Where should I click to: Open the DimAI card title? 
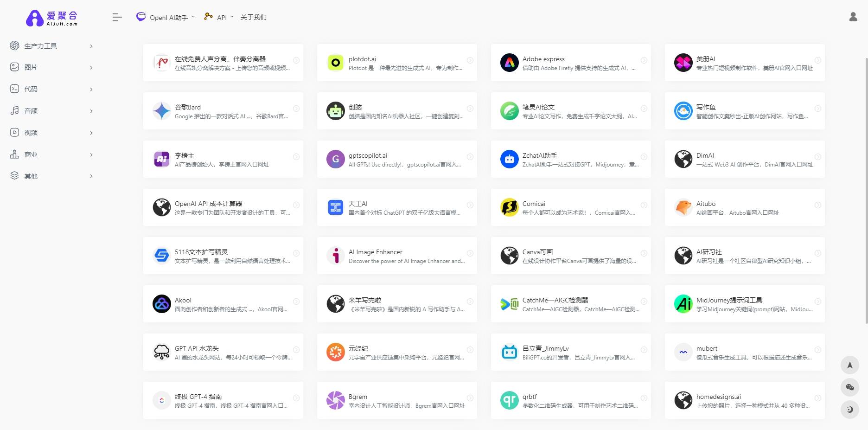click(x=705, y=155)
